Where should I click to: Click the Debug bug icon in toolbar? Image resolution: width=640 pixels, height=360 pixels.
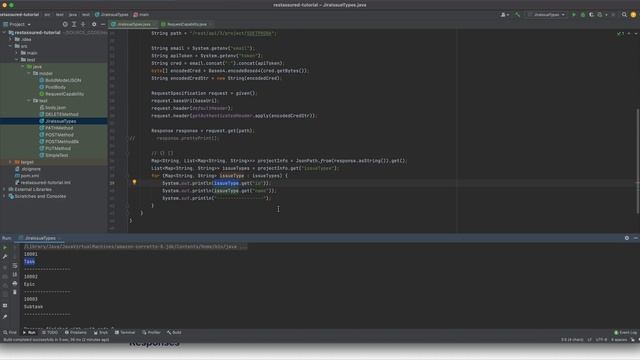pyautogui.click(x=582, y=15)
